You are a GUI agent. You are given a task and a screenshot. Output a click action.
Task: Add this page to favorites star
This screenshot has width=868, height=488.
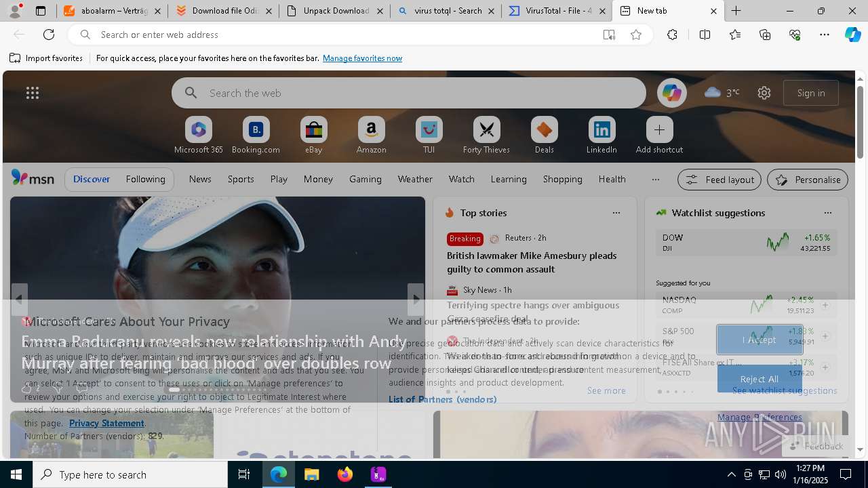(x=636, y=35)
